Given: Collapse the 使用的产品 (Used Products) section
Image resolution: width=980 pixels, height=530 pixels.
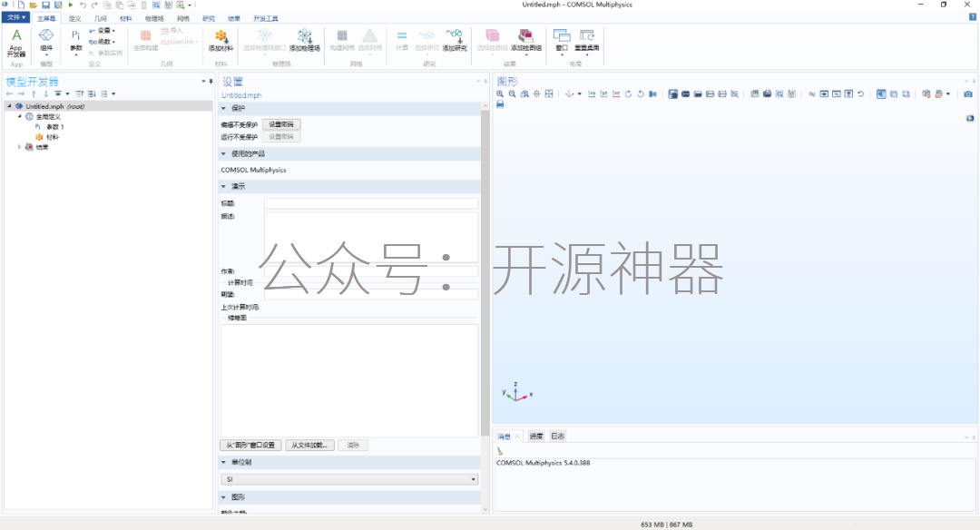Looking at the screenshot, I should (x=224, y=153).
